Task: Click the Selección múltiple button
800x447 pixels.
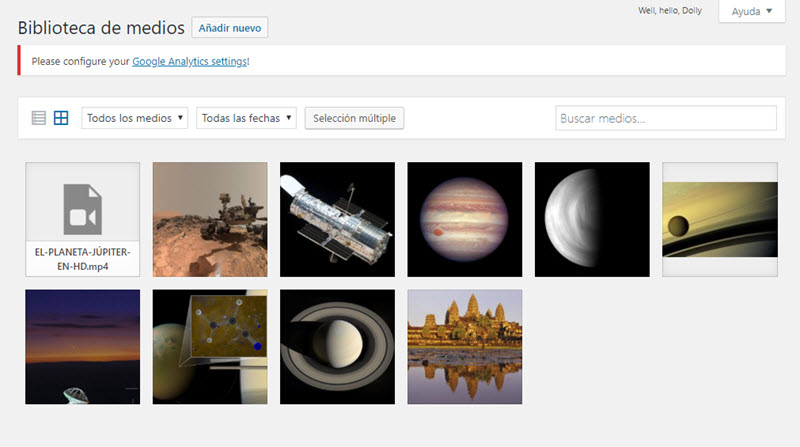Action: tap(354, 118)
